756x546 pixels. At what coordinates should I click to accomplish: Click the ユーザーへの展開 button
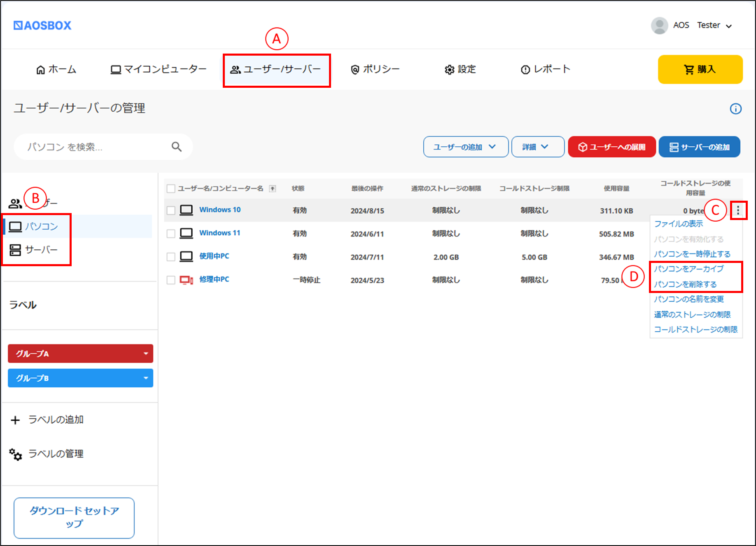pyautogui.click(x=612, y=147)
